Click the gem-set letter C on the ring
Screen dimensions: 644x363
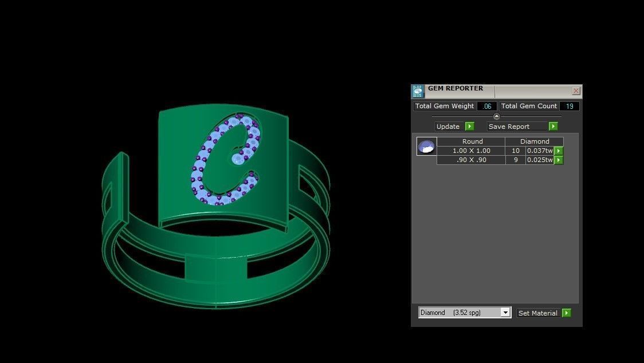pos(226,159)
